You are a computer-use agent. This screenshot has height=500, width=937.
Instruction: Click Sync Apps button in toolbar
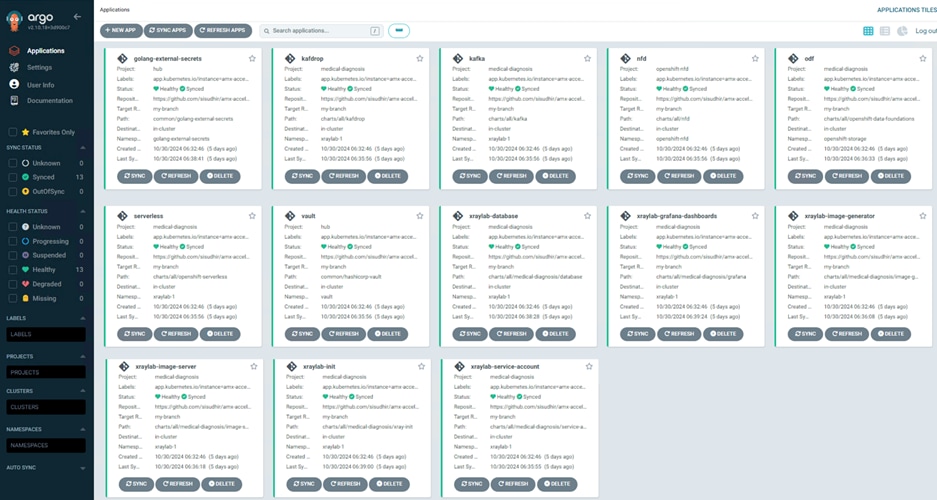[x=168, y=30]
